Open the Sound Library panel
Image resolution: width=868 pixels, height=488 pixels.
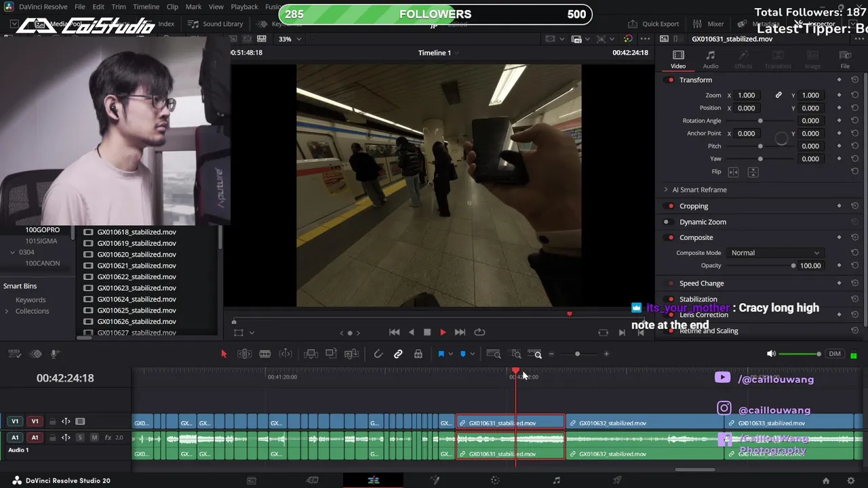(x=215, y=24)
